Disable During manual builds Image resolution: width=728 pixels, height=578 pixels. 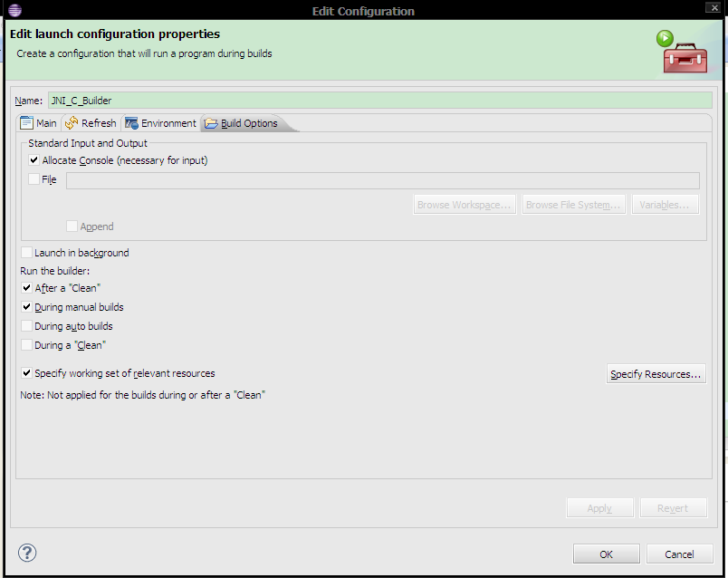(x=26, y=306)
